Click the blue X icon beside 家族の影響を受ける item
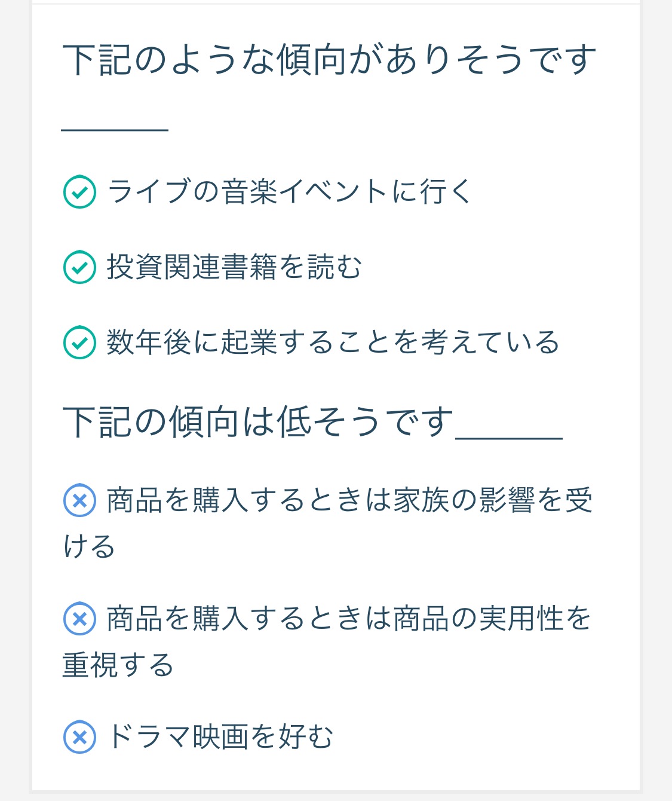This screenshot has width=672, height=801. [79, 500]
